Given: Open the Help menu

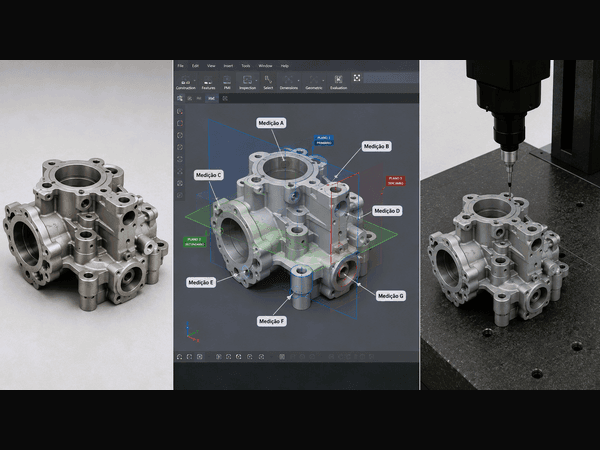Looking at the screenshot, I should (285, 66).
